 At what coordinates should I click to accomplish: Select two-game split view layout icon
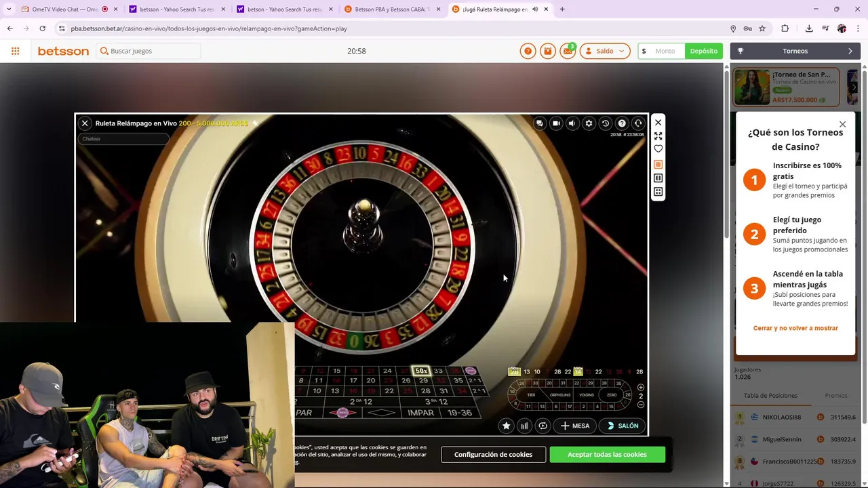(x=658, y=178)
